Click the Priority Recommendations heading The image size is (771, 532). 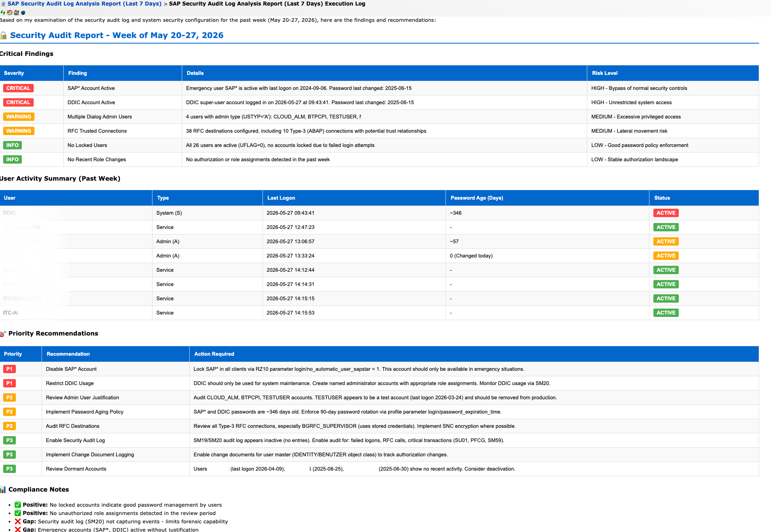[x=53, y=334]
